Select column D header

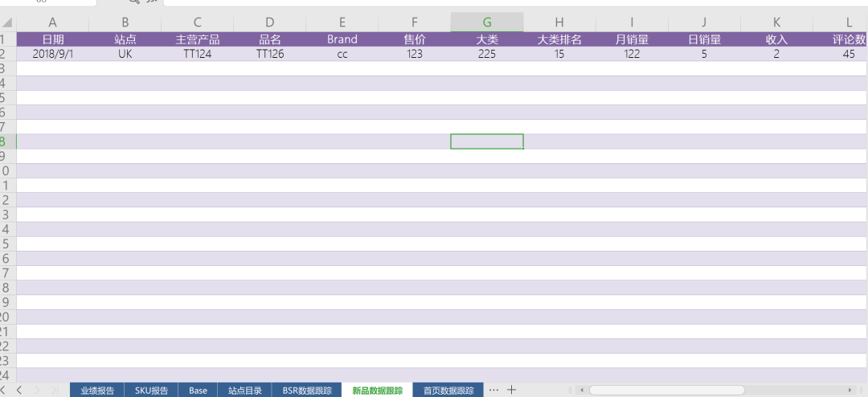[269, 23]
